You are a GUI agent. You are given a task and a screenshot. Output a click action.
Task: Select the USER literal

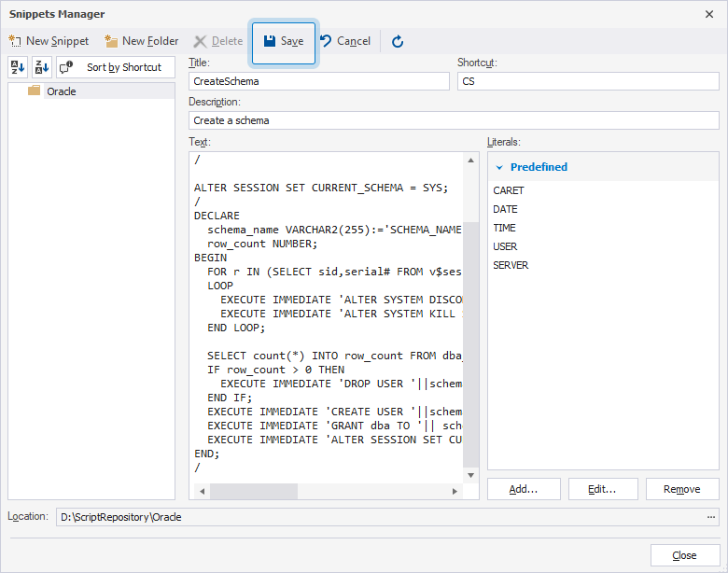point(505,246)
